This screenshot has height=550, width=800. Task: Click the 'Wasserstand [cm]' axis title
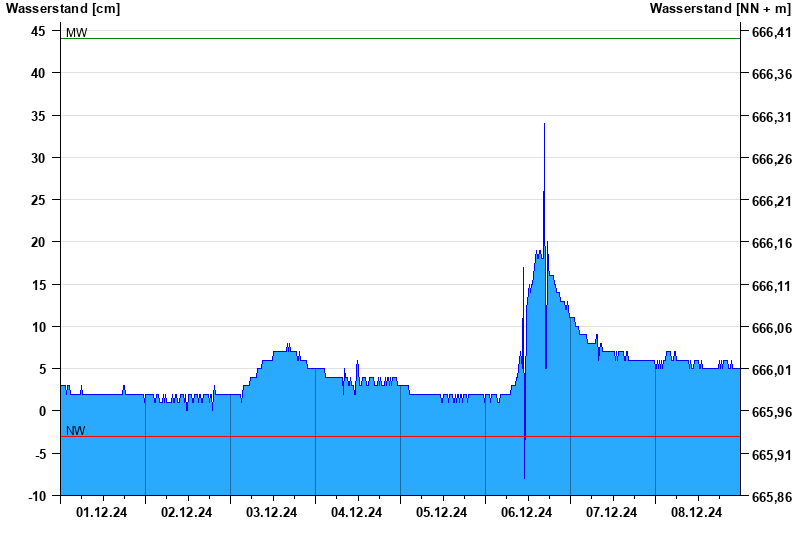pos(63,9)
